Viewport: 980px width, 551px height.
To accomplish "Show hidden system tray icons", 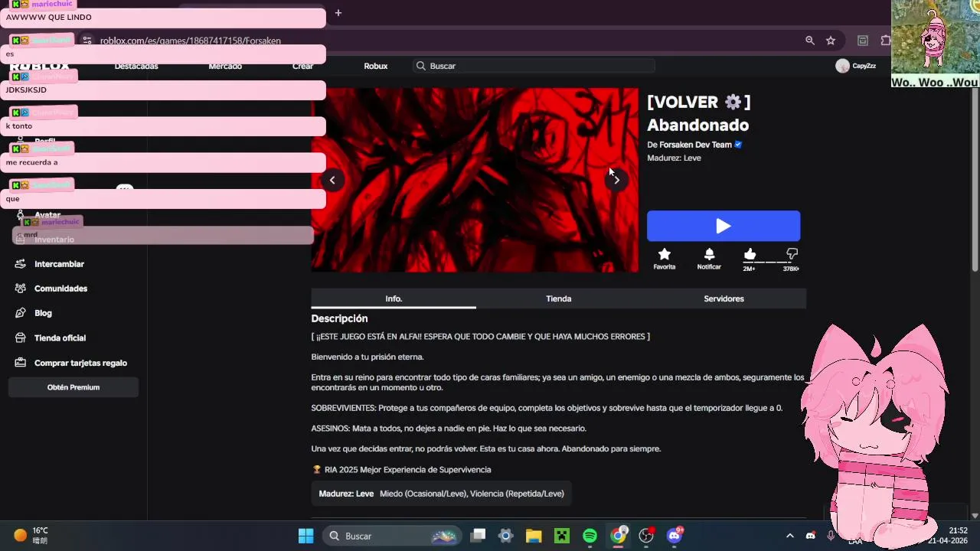I will [x=790, y=536].
